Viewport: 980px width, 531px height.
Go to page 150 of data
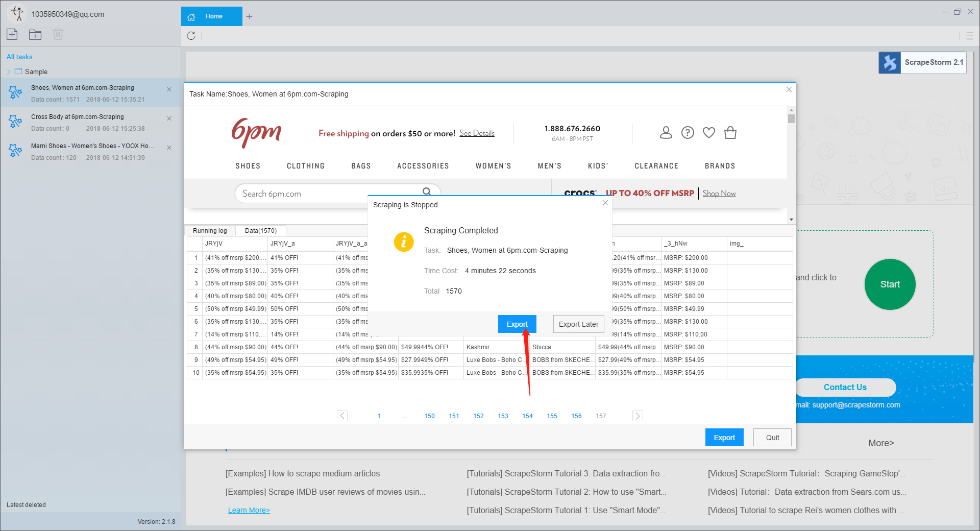click(x=429, y=416)
